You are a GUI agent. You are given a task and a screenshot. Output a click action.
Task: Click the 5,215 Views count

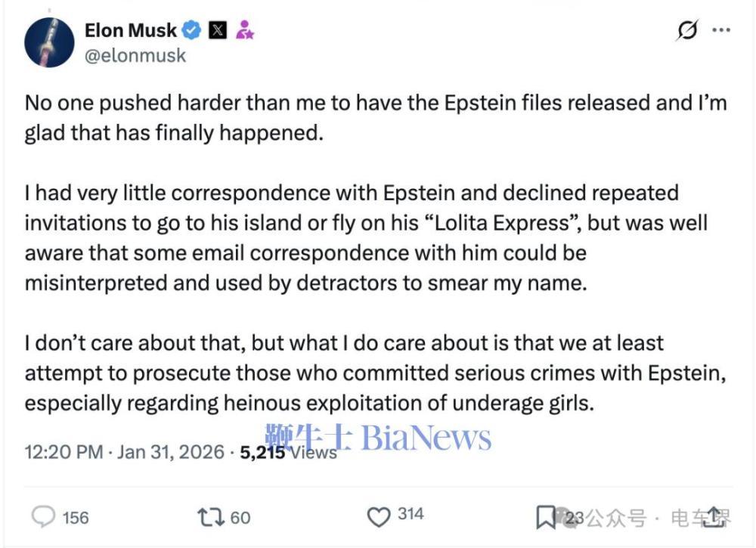coord(288,452)
